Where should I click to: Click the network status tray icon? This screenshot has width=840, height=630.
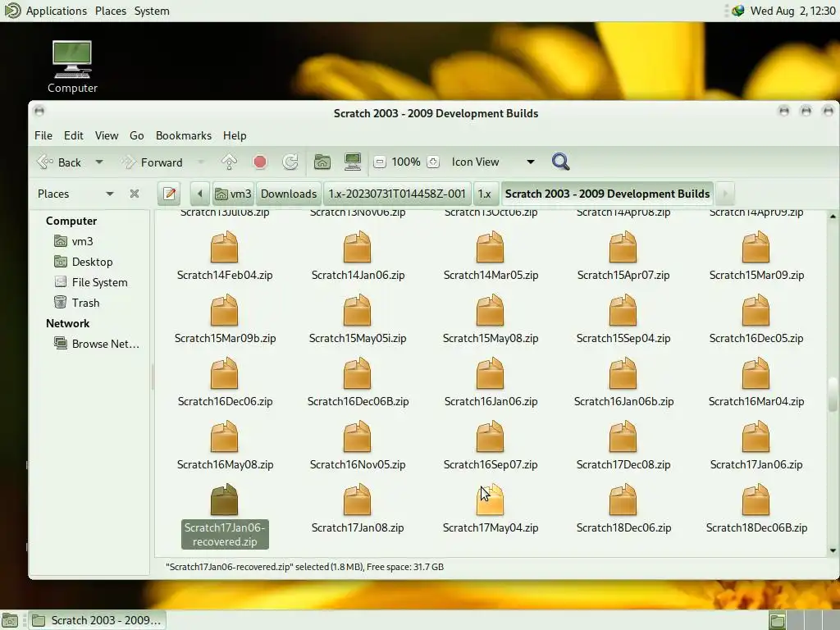point(737,11)
